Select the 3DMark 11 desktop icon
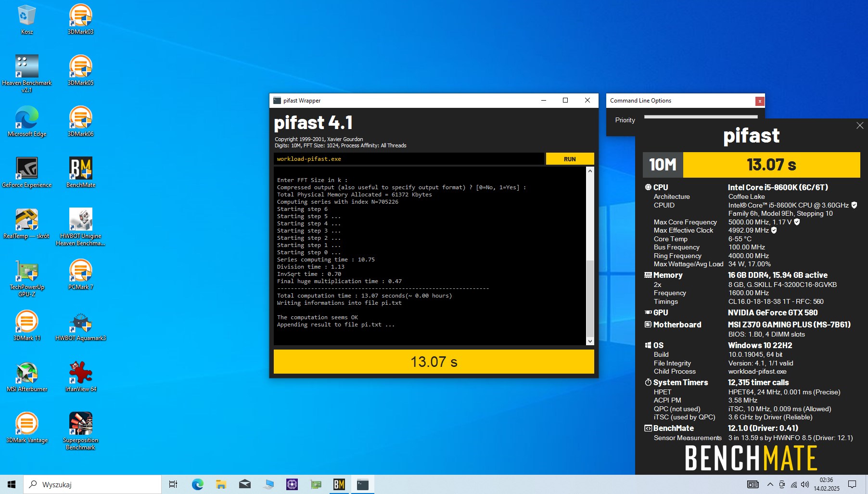The height and width of the screenshot is (494, 868). coord(26,326)
